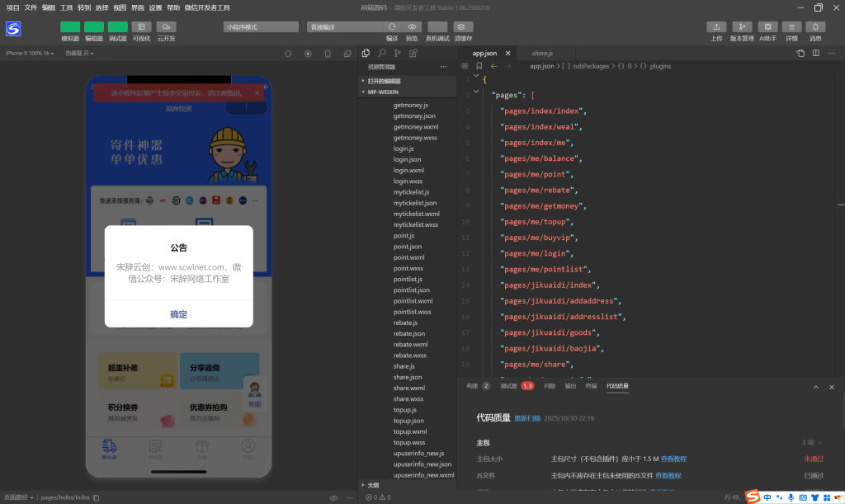Click the 云开发 cloud development icon
Image resolution: width=845 pixels, height=504 pixels.
pyautogui.click(x=166, y=27)
